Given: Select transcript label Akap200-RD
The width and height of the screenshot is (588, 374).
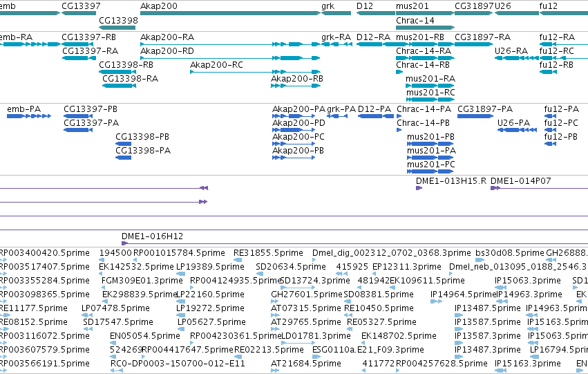Looking at the screenshot, I should click(x=167, y=51).
